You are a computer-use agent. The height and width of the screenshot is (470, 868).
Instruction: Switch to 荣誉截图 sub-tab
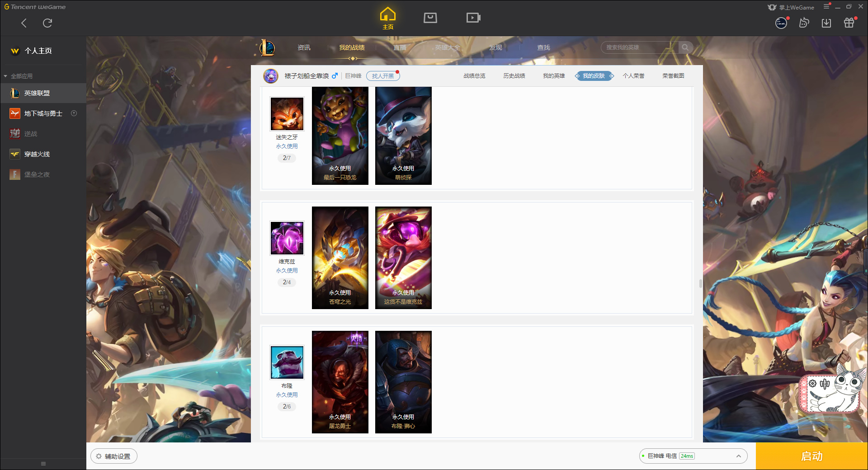[x=673, y=76]
